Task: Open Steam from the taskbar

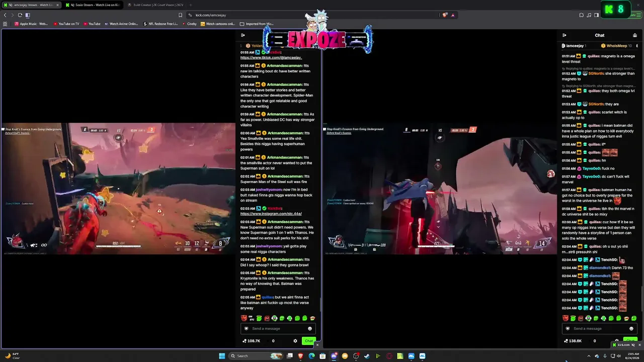Action: (367, 356)
